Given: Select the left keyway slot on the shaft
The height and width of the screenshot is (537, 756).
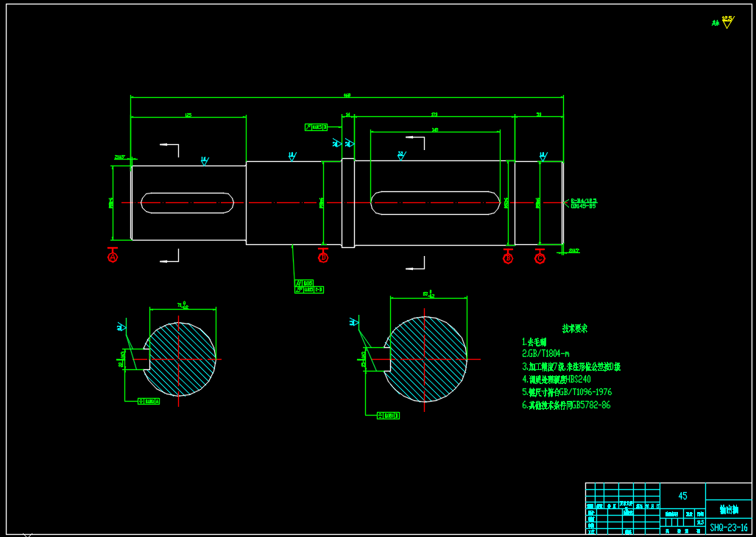Looking at the screenshot, I should 188,203.
